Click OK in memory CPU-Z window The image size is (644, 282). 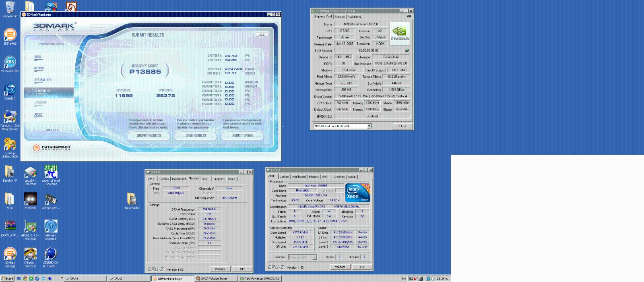pos(242,269)
